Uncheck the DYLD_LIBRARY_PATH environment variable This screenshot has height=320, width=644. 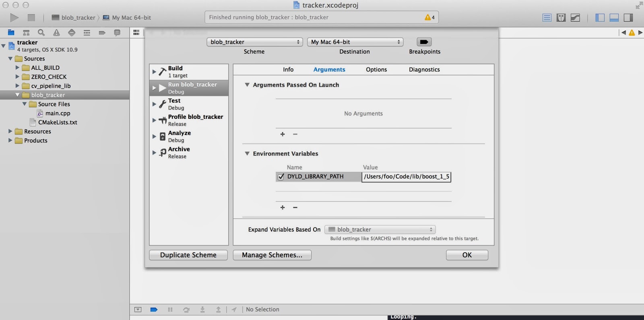281,177
